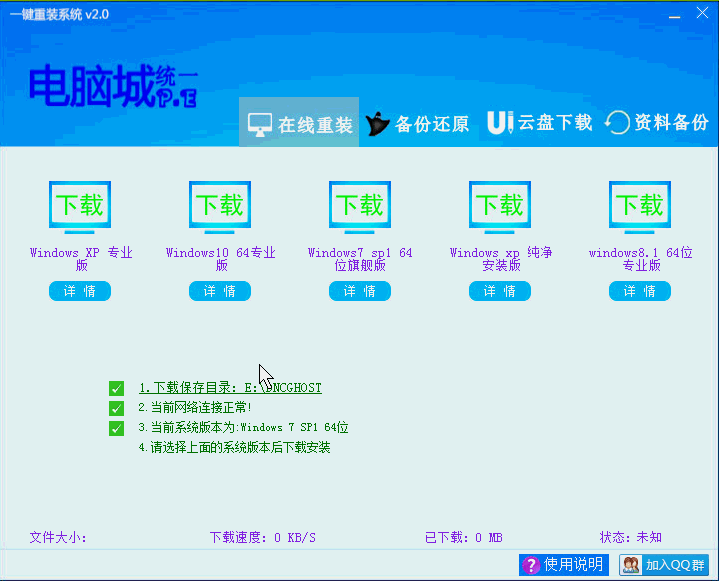Click the 一键重装系统 v2.0 window title

[59, 14]
